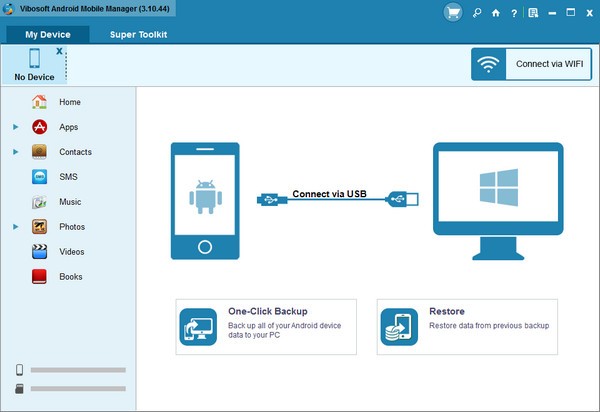Switch to the Super Toolkit tab
Image resolution: width=600 pixels, height=412 pixels.
point(139,34)
